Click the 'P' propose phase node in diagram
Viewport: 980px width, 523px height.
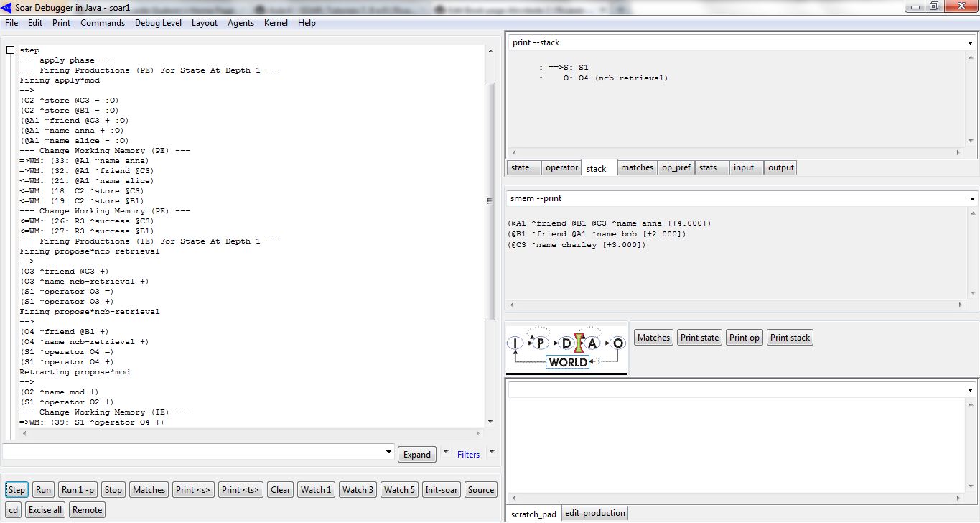(x=541, y=343)
